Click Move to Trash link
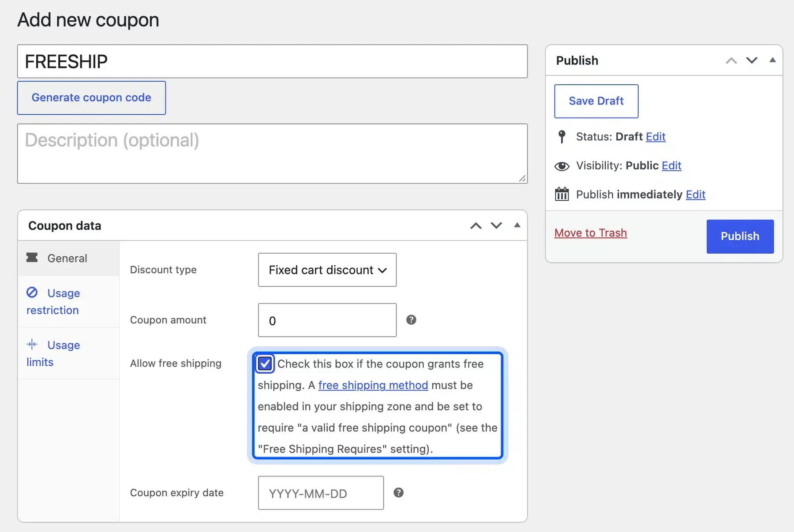 pos(590,233)
